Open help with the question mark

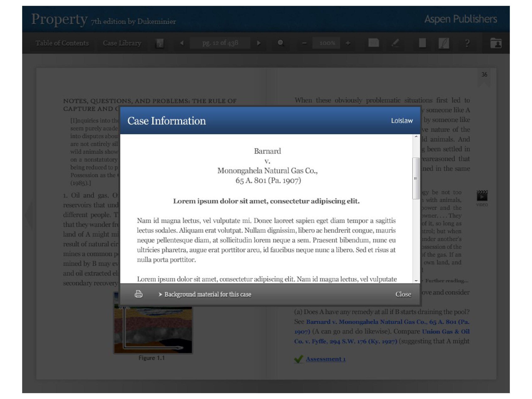click(x=467, y=43)
